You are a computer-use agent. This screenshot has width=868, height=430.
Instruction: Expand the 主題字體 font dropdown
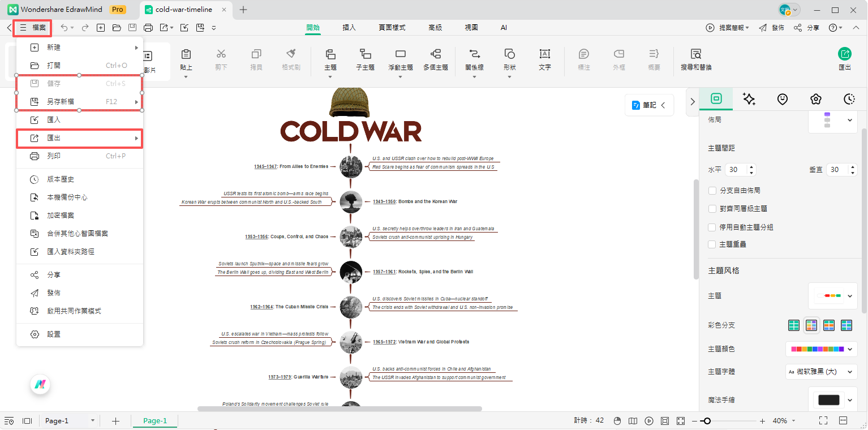coord(822,372)
